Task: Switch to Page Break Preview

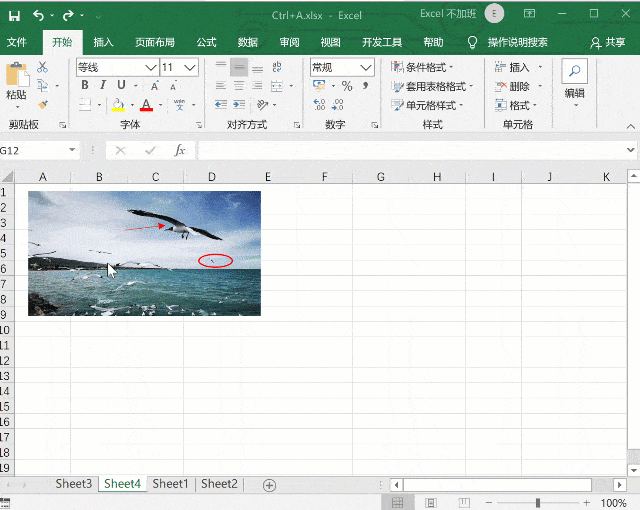Action: coord(464,503)
